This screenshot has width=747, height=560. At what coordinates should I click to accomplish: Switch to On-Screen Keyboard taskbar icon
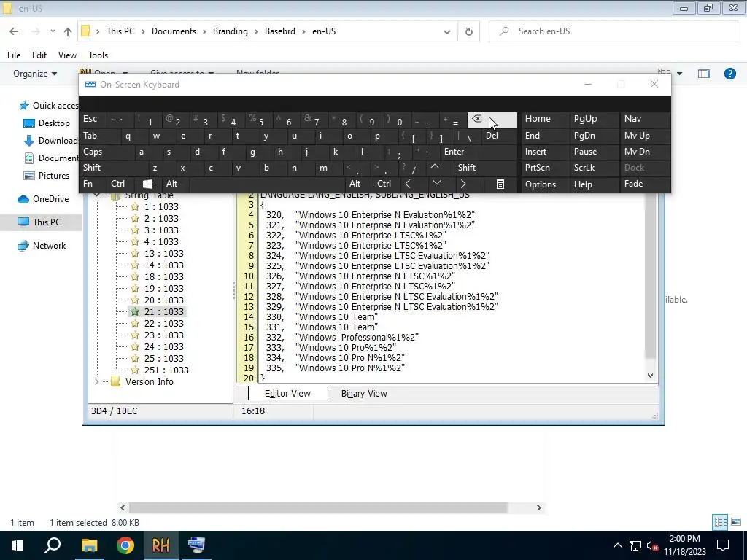(x=196, y=545)
